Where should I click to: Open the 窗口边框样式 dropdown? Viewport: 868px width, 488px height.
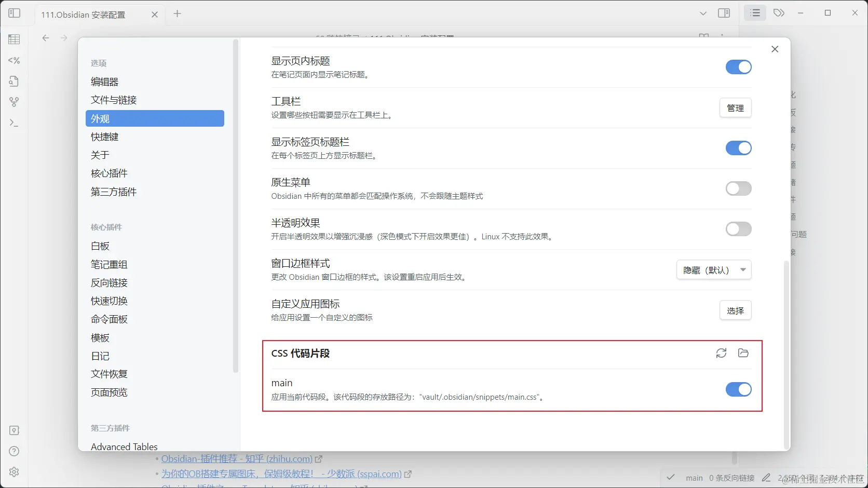click(x=714, y=270)
